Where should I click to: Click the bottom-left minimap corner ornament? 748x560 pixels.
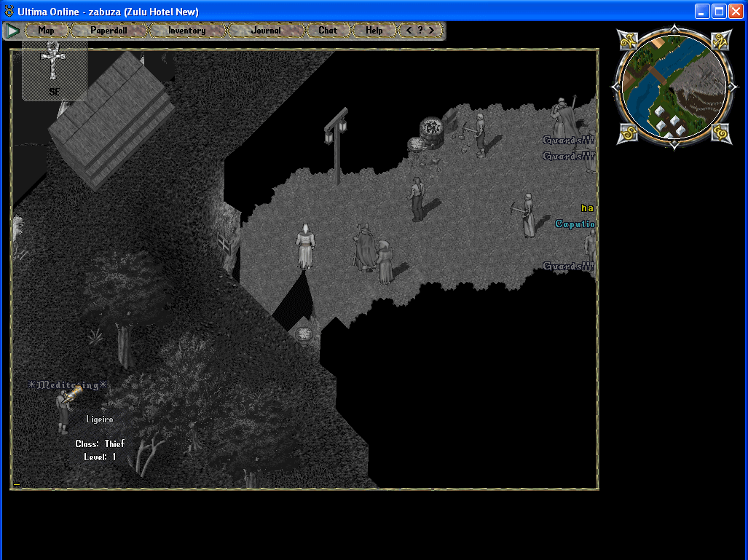[629, 133]
